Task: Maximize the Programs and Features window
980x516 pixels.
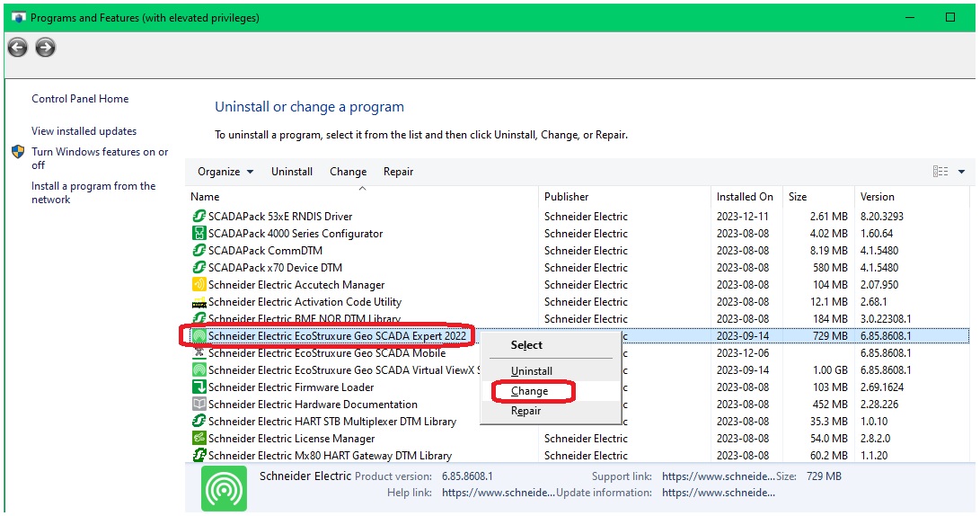Action: pos(950,17)
